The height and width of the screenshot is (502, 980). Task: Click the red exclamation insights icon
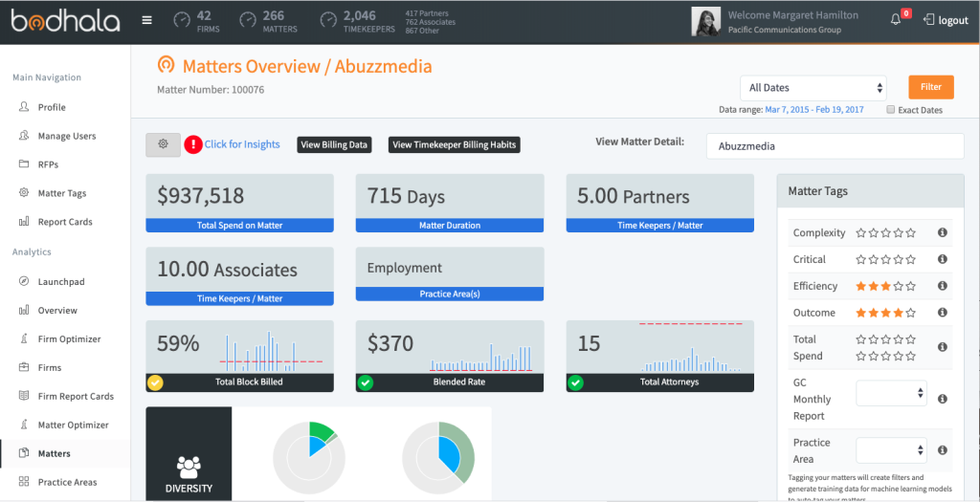193,144
